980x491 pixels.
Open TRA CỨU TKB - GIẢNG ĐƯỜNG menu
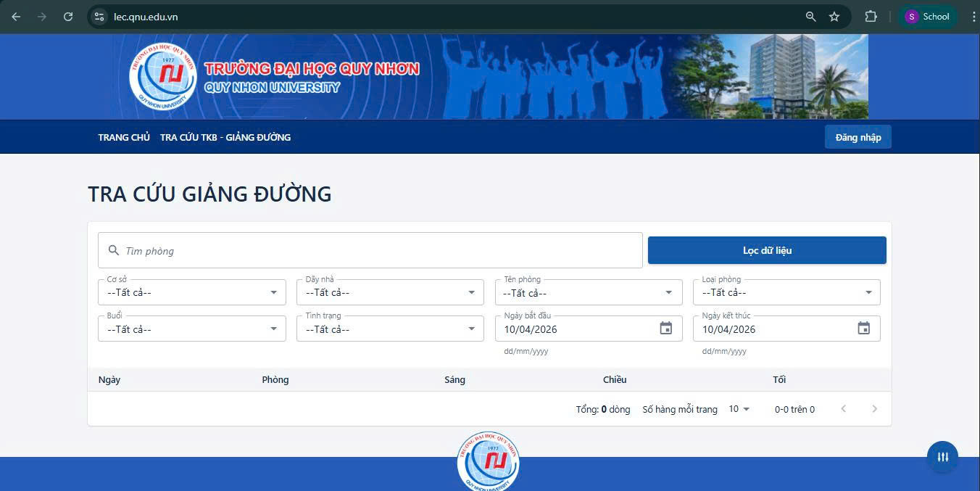225,137
